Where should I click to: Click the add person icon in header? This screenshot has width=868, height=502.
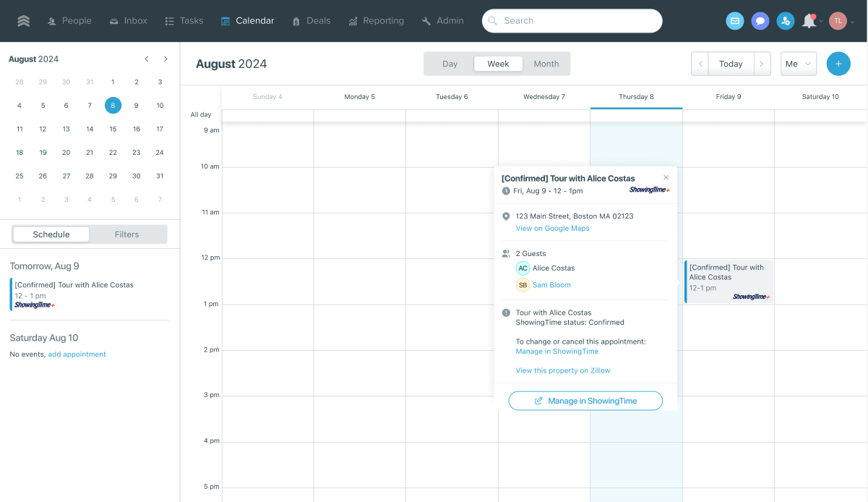coord(785,21)
